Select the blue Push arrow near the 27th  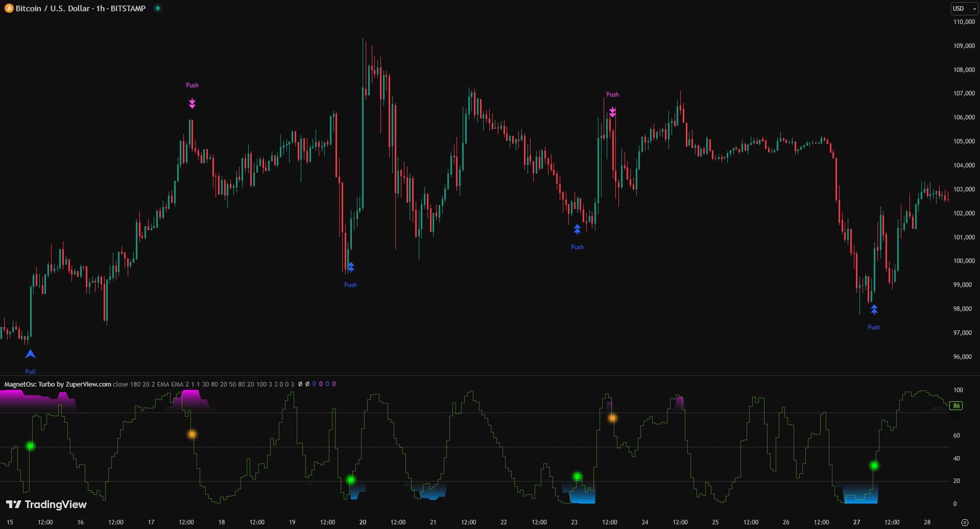click(874, 309)
